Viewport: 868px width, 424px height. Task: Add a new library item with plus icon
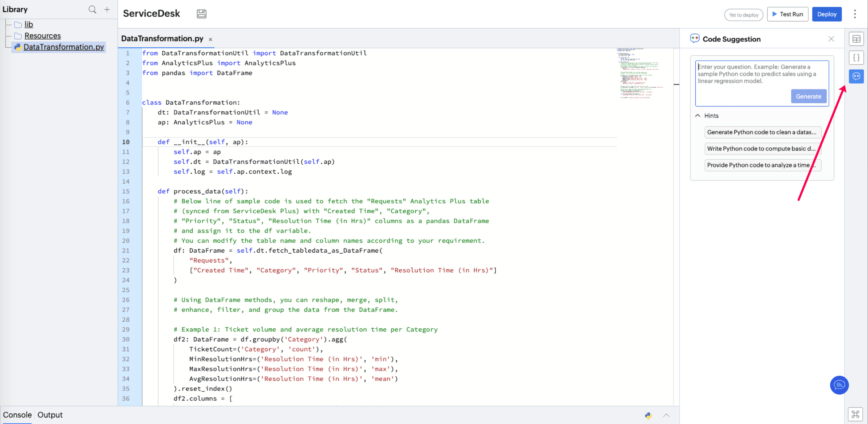(x=107, y=9)
